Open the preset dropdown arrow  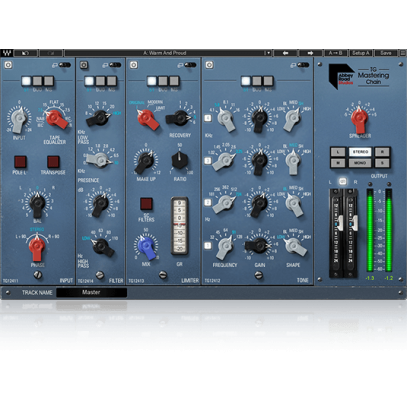point(267,53)
